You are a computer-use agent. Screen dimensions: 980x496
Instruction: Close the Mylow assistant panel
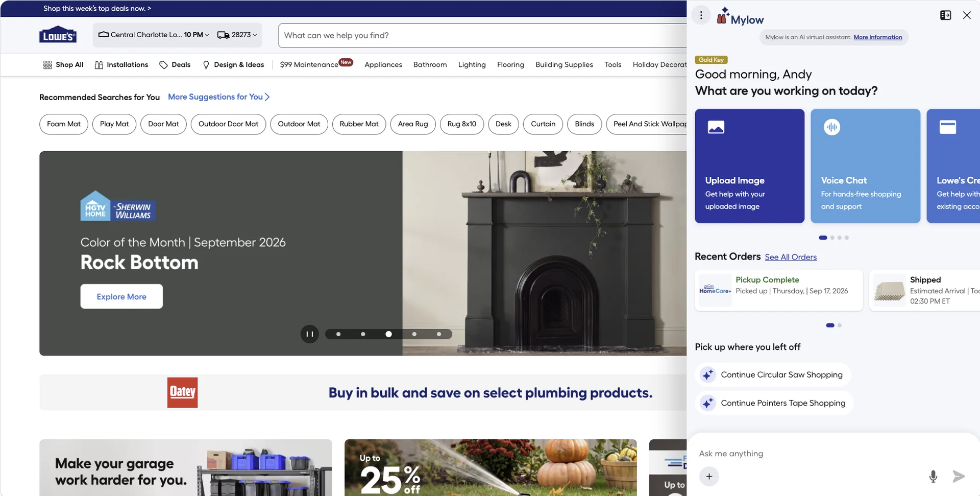click(x=967, y=15)
